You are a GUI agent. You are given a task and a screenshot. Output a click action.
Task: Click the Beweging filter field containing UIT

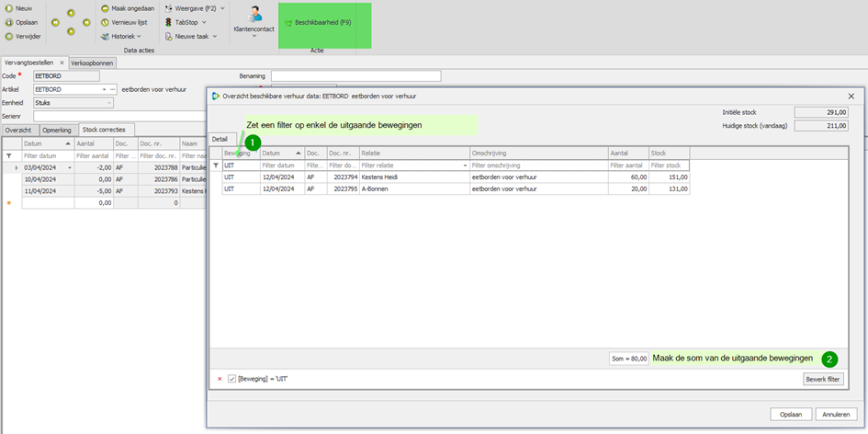pos(241,166)
